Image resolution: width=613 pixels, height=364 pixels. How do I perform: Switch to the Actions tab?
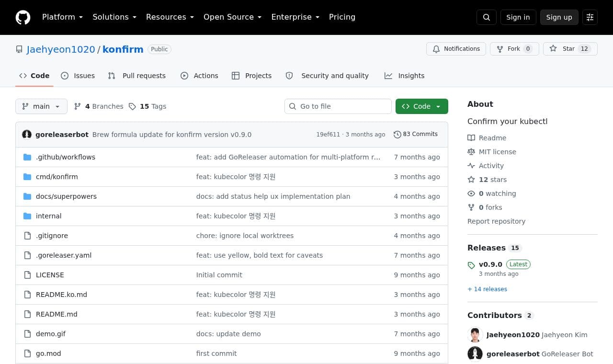coord(199,76)
